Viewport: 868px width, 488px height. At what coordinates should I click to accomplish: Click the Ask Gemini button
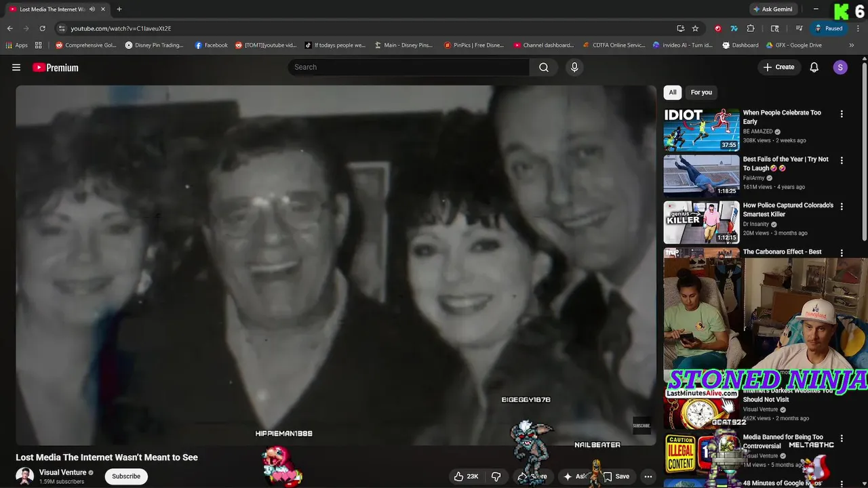772,9
